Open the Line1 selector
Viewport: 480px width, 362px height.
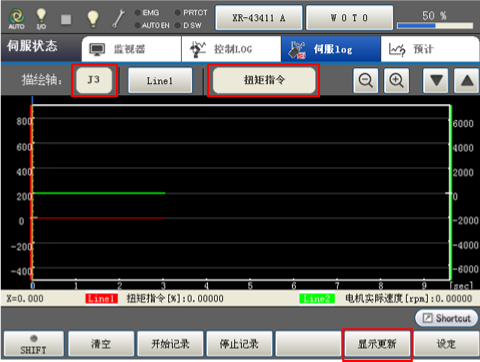click(160, 80)
